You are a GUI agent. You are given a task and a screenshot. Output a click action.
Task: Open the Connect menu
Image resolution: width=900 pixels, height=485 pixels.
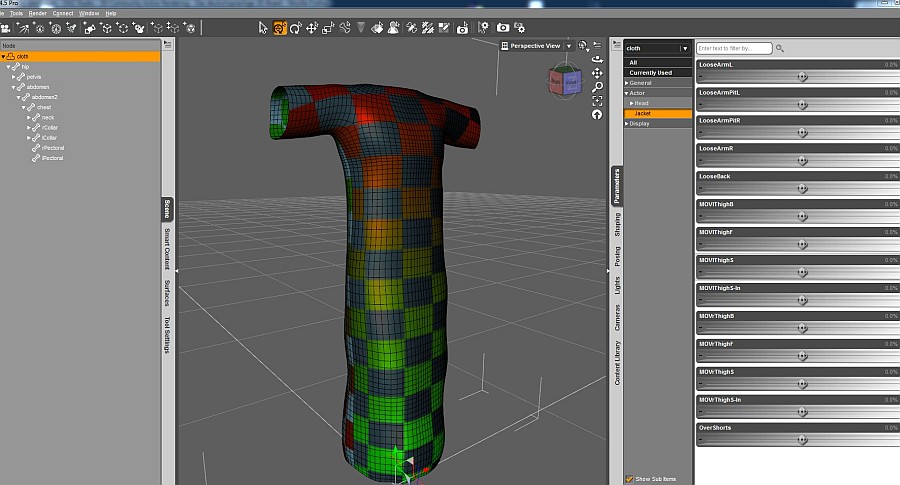click(x=63, y=13)
